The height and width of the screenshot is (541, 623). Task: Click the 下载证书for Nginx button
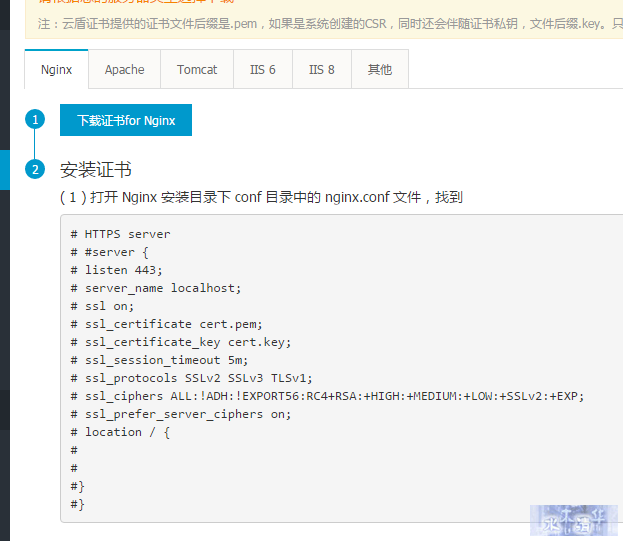126,120
